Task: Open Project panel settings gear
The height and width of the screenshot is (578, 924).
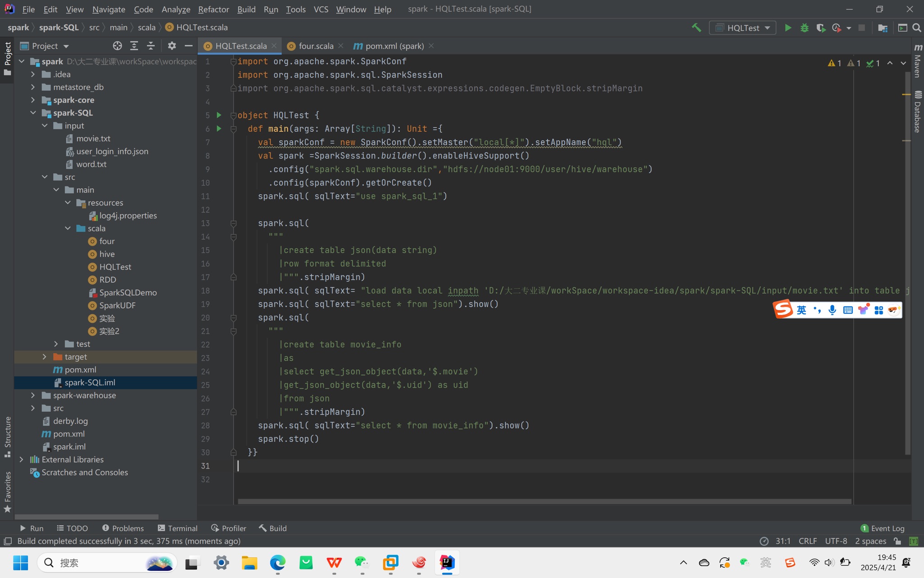Action: [171, 46]
